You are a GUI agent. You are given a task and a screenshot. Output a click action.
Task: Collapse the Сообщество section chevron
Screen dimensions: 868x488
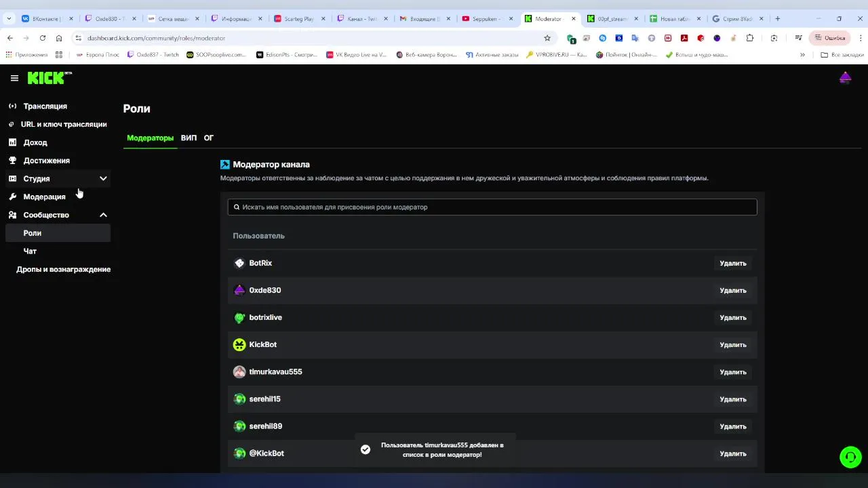click(x=103, y=215)
